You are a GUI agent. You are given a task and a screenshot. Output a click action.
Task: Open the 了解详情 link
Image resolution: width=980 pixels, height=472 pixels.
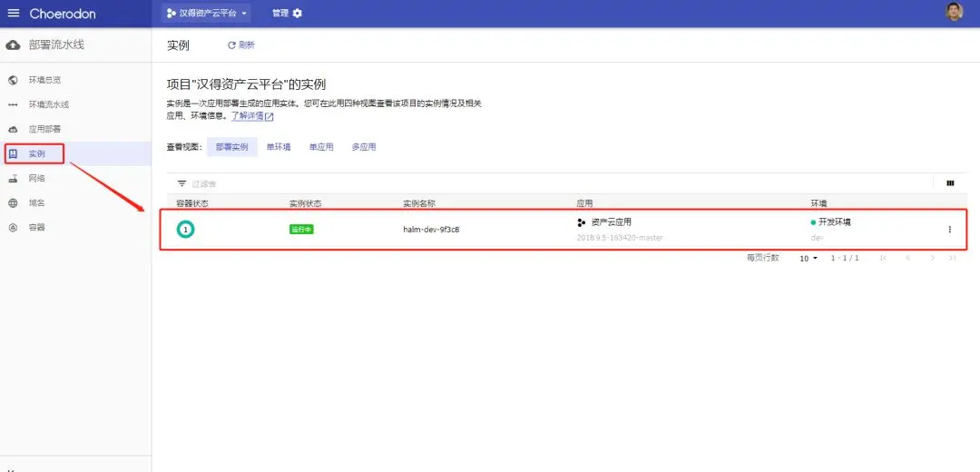point(252,116)
